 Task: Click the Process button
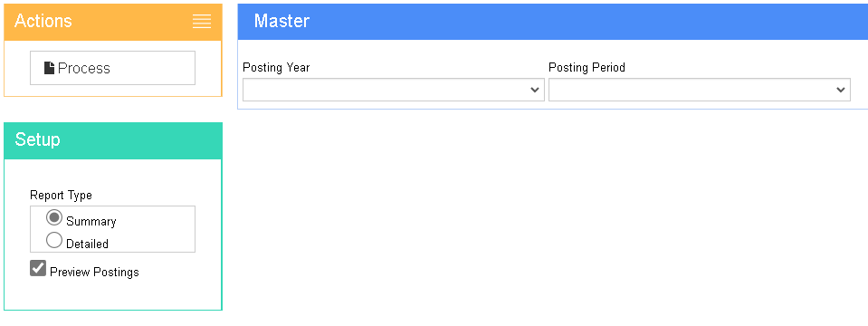point(112,68)
